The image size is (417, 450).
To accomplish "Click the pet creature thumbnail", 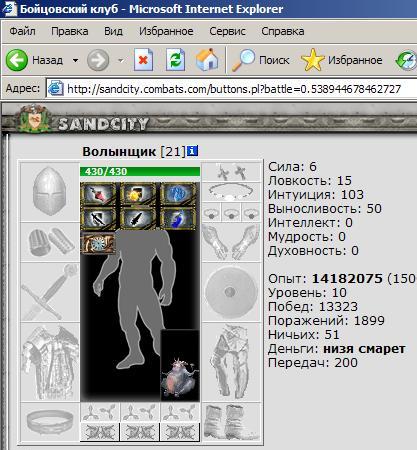I will (x=180, y=365).
